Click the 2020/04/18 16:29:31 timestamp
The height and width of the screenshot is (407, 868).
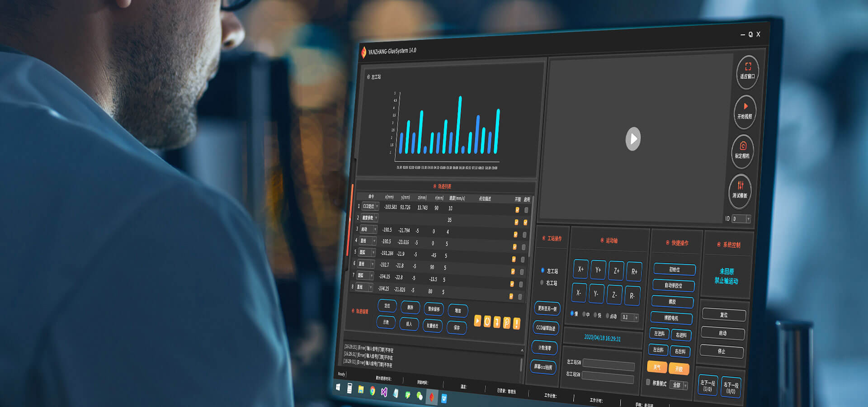tap(602, 338)
